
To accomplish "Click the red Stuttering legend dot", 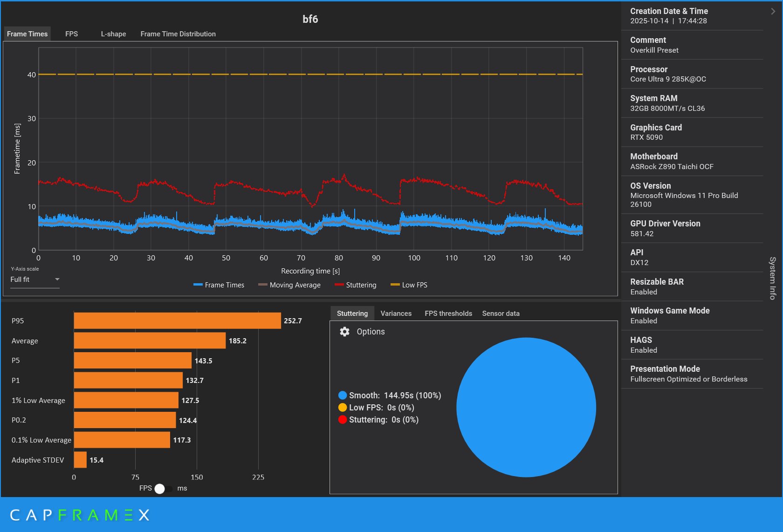I will (343, 420).
